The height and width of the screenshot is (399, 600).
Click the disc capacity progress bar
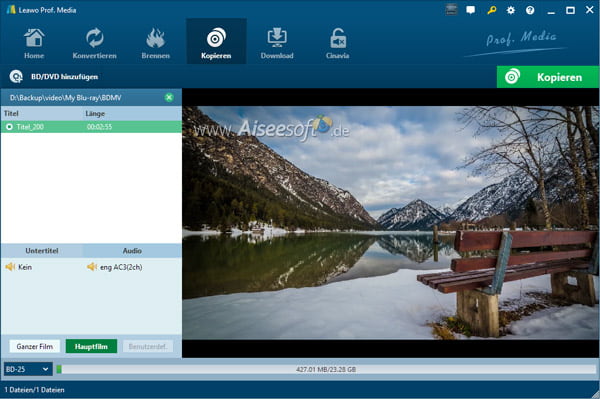pyautogui.click(x=326, y=369)
